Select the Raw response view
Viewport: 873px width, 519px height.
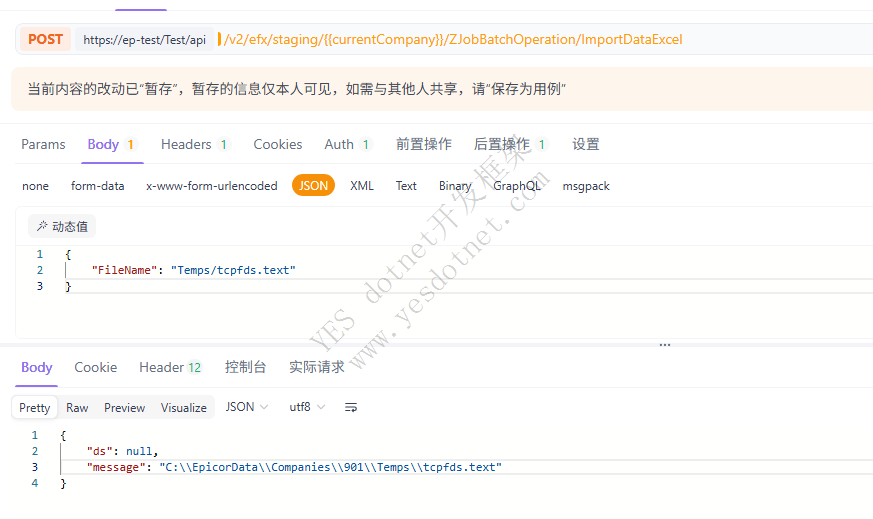[x=77, y=408]
